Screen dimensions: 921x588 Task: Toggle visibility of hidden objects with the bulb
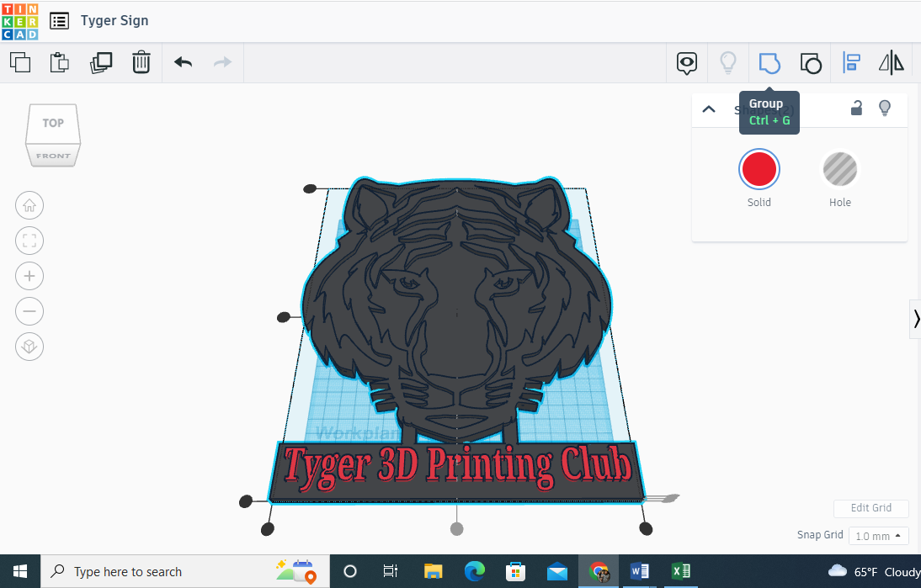click(727, 63)
